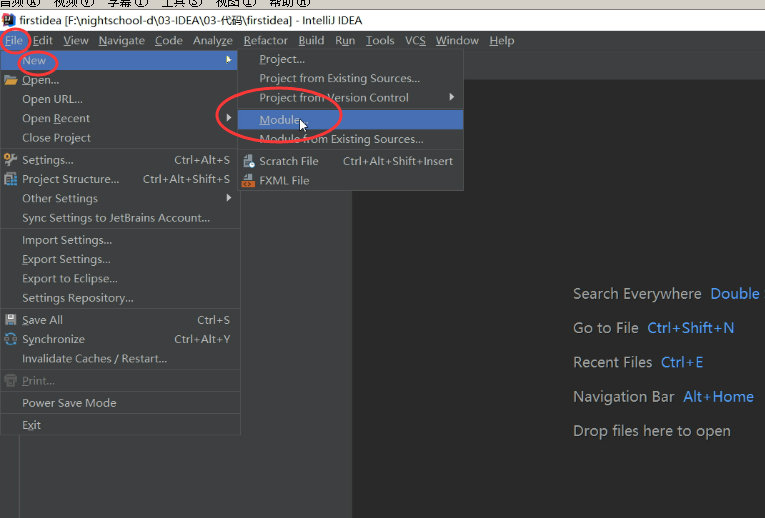Click the Project Structure icon
The image size is (765, 518).
pos(10,179)
